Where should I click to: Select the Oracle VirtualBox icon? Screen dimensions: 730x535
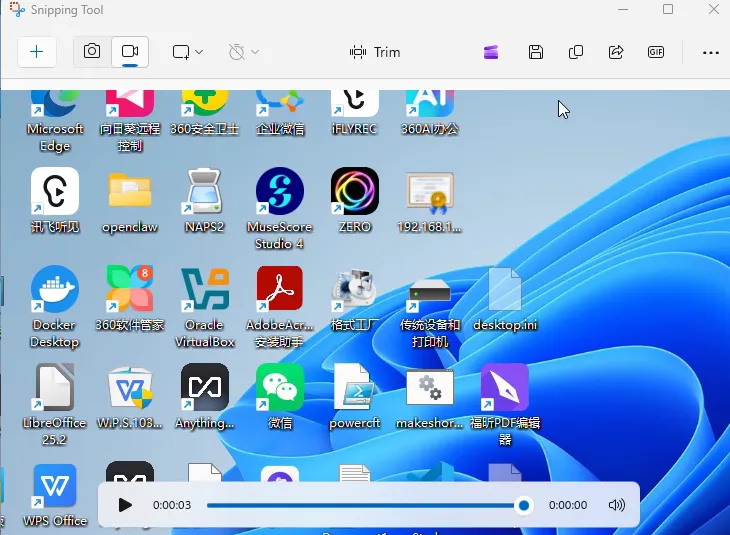click(204, 306)
